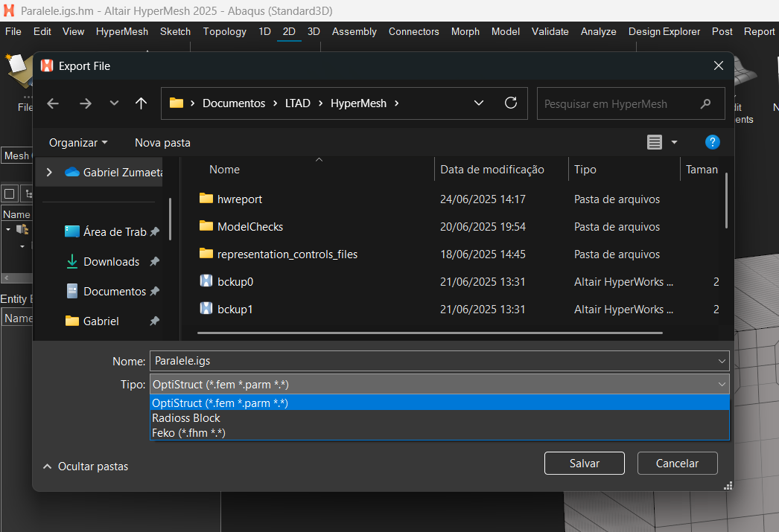
Task: Click the bckup0 file icon
Action: coord(206,281)
